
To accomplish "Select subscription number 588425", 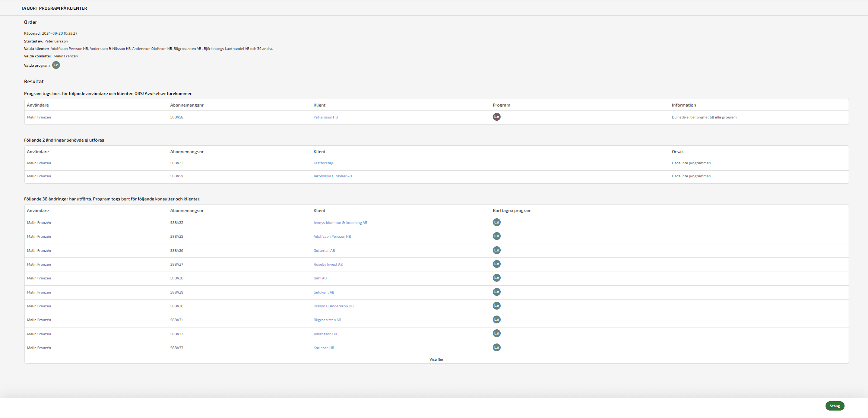I will coord(177,237).
